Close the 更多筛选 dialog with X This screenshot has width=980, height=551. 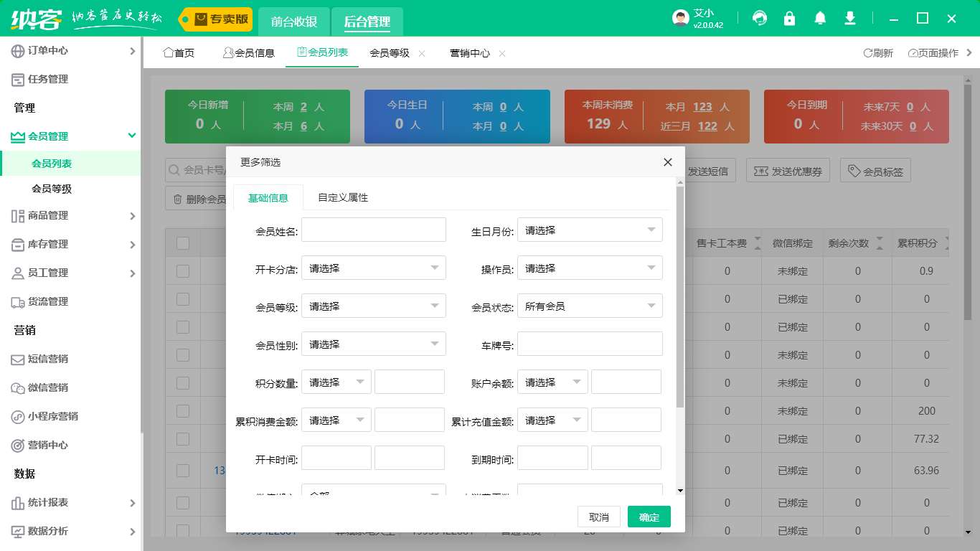tap(667, 162)
